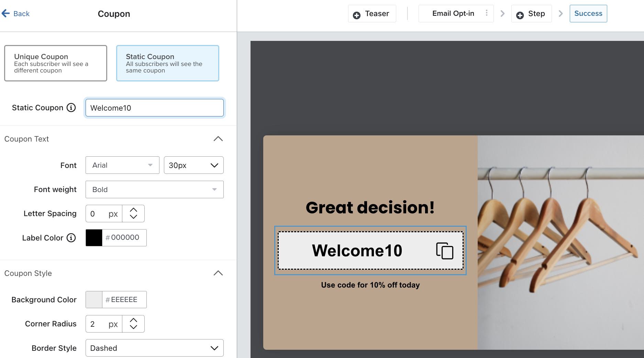Click the arrow between Step and Success
This screenshot has height=358, width=644.
[x=561, y=13]
